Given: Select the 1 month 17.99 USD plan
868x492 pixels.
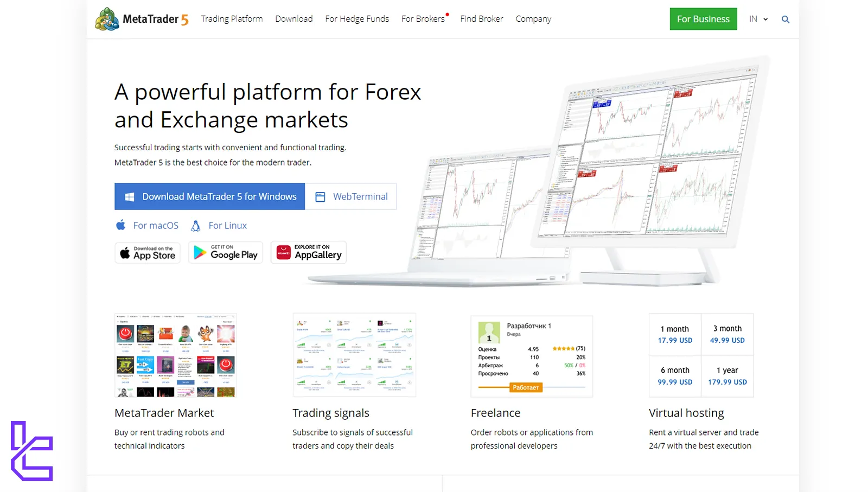Looking at the screenshot, I should (675, 335).
